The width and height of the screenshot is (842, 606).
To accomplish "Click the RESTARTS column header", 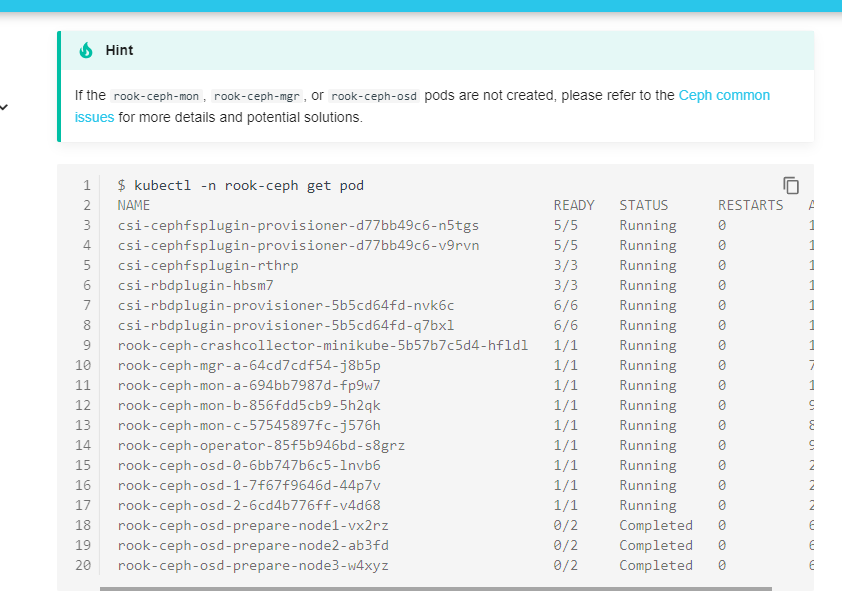I will (x=751, y=206).
